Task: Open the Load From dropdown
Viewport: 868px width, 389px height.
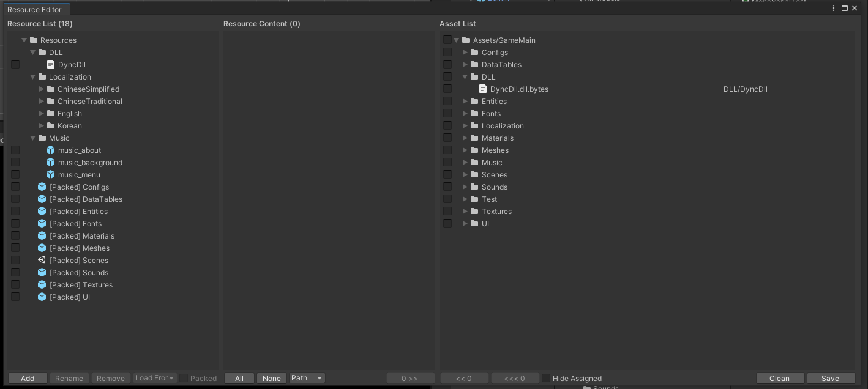Action: 155,378
